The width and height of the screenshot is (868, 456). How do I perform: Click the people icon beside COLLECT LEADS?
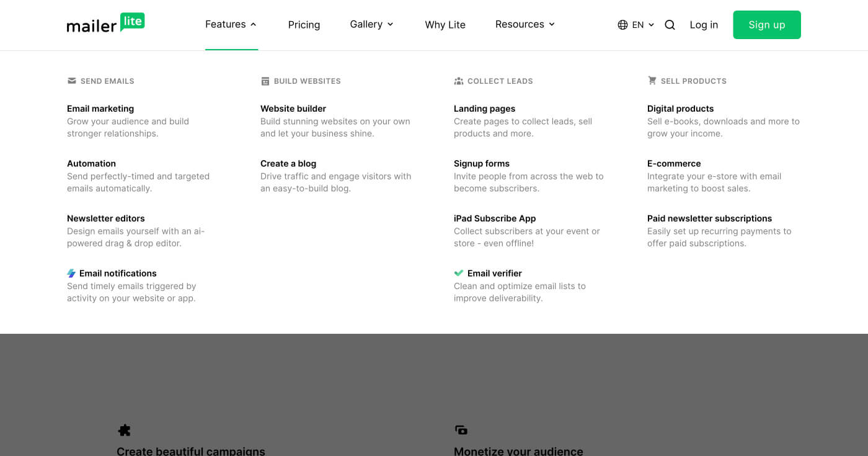tap(459, 81)
